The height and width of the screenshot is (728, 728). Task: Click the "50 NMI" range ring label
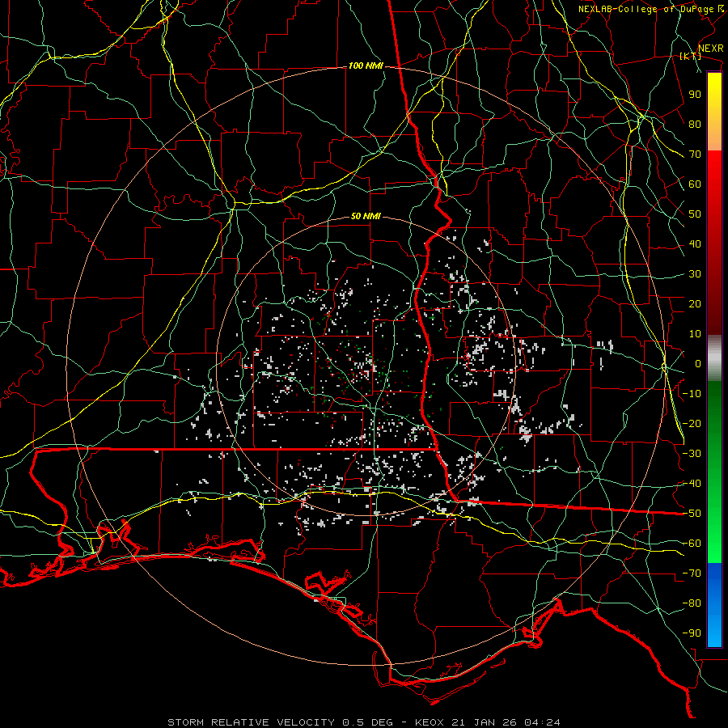point(366,216)
